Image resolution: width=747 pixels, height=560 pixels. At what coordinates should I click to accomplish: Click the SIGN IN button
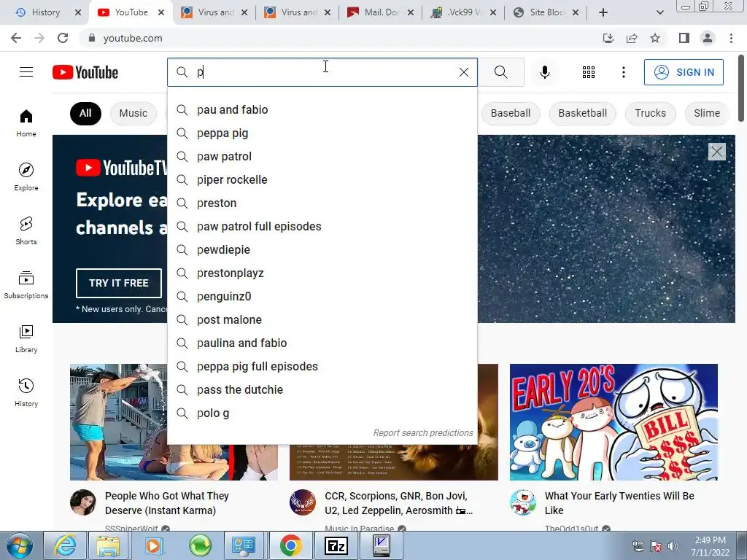[684, 72]
